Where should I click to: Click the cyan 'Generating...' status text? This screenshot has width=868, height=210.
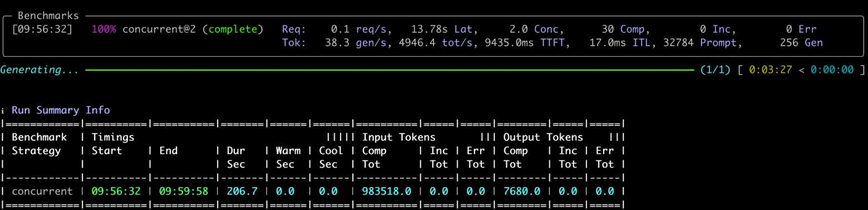tap(40, 70)
